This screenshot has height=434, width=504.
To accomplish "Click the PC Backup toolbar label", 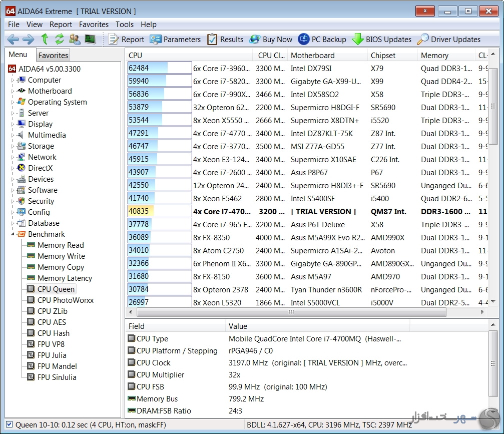I will click(329, 39).
